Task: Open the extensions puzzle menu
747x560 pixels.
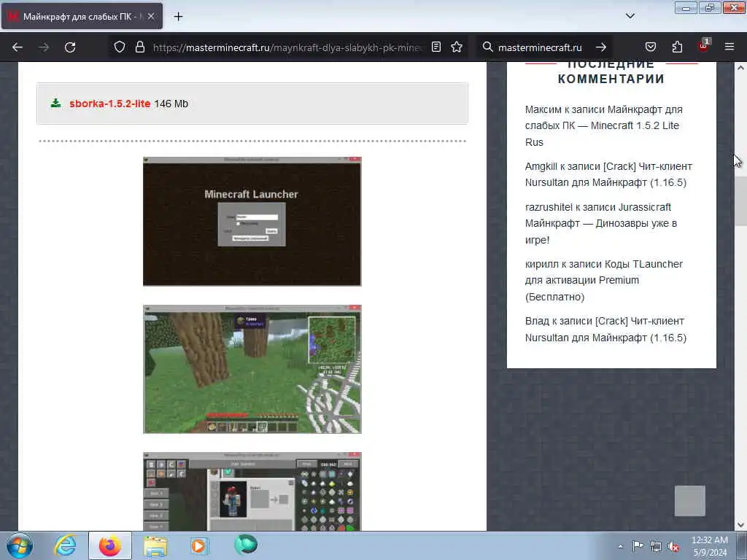Action: 677,47
